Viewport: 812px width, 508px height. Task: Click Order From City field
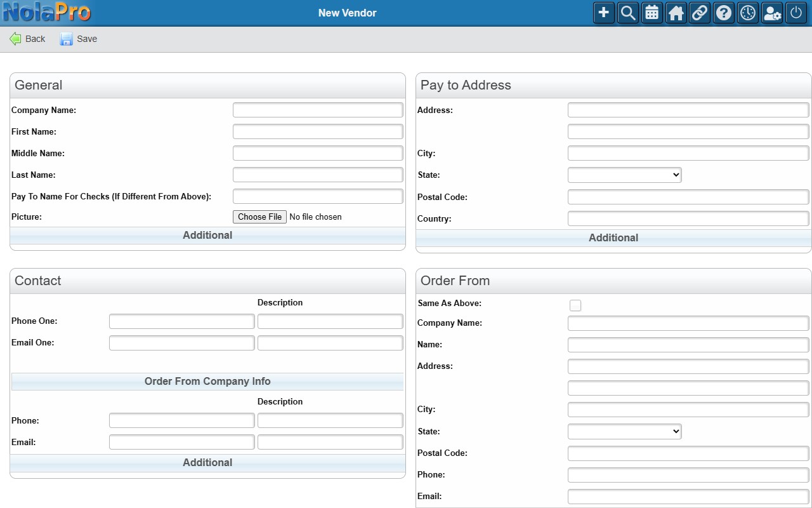pos(688,410)
